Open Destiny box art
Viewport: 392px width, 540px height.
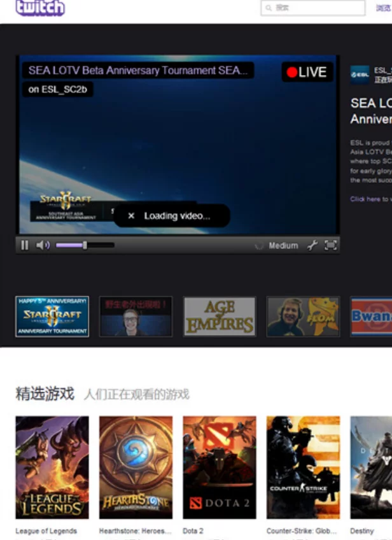372,467
